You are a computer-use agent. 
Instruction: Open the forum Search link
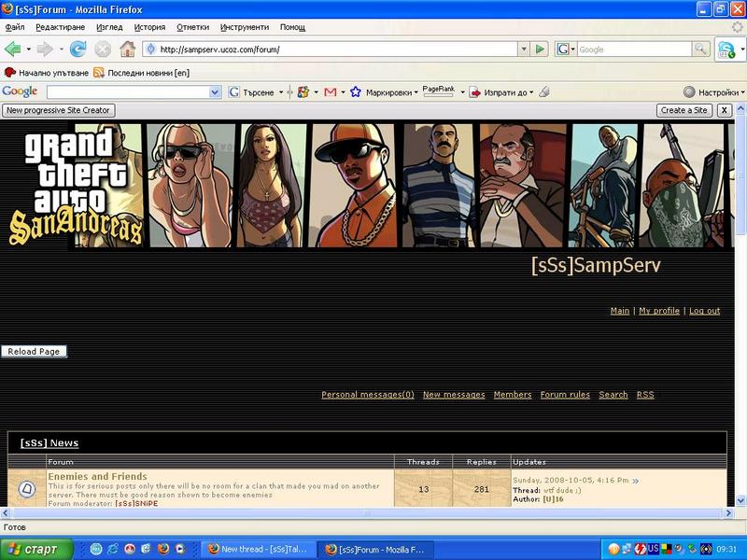[x=613, y=394]
